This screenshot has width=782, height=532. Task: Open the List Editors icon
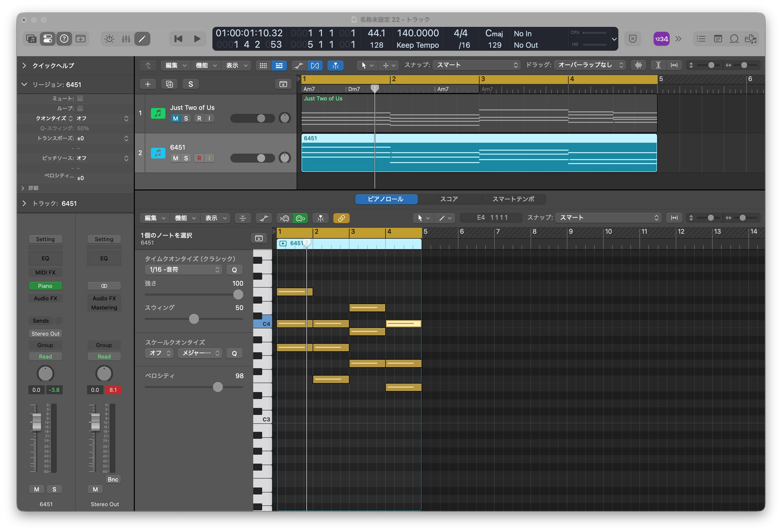pyautogui.click(x=701, y=39)
